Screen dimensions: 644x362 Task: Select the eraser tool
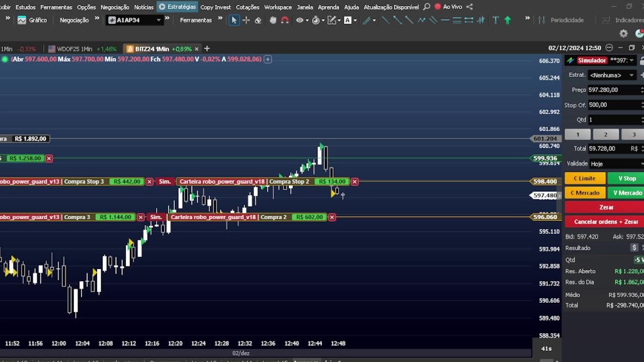point(258,20)
